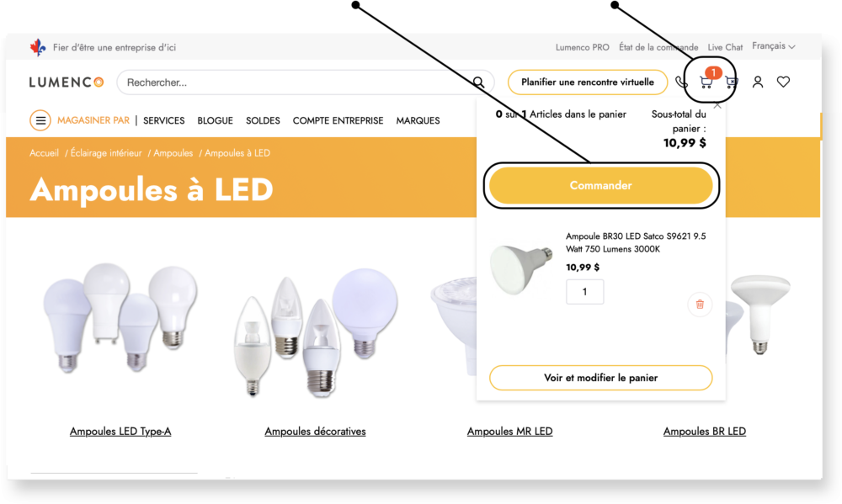This screenshot has height=504, width=842.
Task: Click the Commander button
Action: click(x=601, y=185)
